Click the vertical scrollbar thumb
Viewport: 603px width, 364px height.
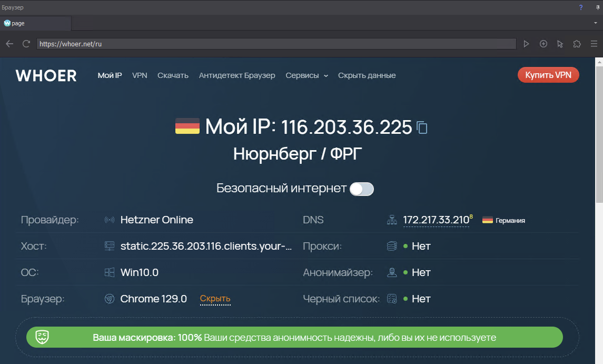click(599, 134)
